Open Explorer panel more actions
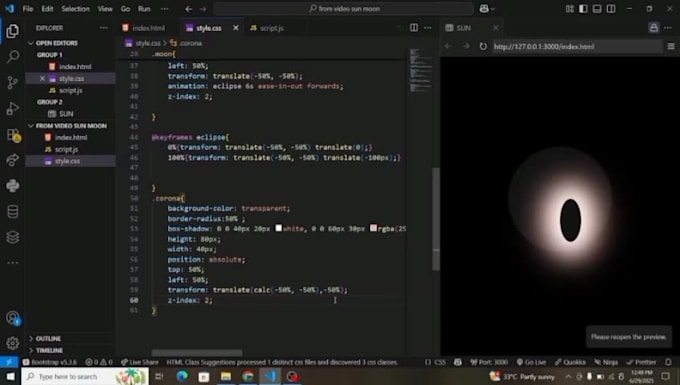Screen dimensions: 680x385 tap(104, 28)
